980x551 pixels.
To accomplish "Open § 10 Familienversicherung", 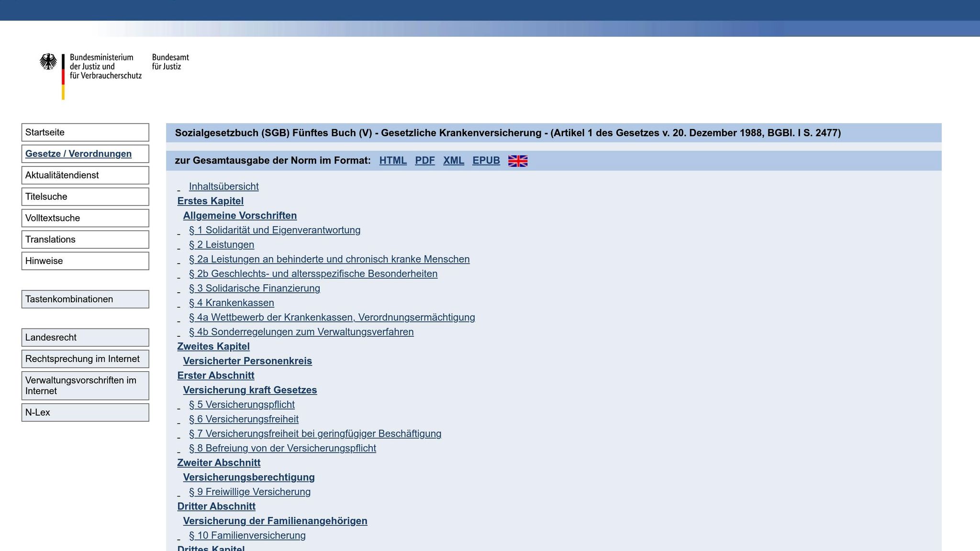I will pyautogui.click(x=247, y=536).
